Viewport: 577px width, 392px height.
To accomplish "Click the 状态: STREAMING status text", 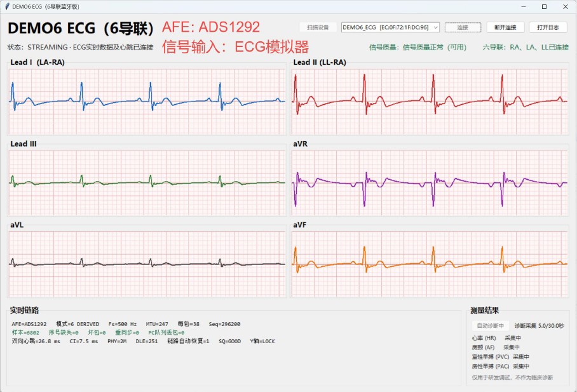I will (x=80, y=47).
